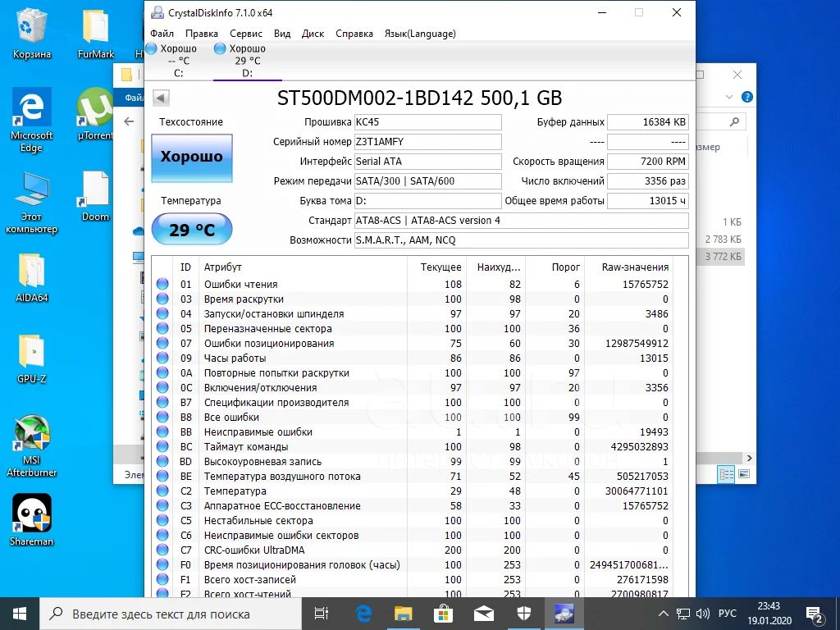Click the Число включений value 3356 раз
This screenshot has width=840, height=630.
click(647, 181)
